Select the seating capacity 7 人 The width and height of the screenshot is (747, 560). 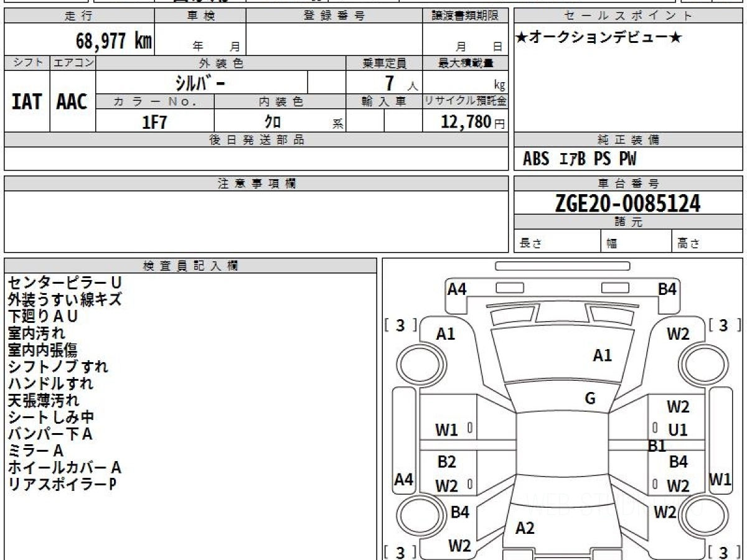pos(401,83)
